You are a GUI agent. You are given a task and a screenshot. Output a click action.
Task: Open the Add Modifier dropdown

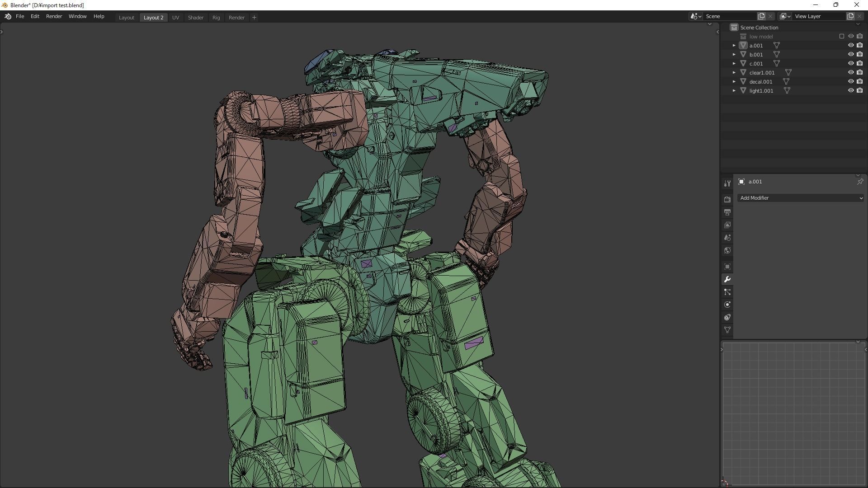(x=801, y=198)
